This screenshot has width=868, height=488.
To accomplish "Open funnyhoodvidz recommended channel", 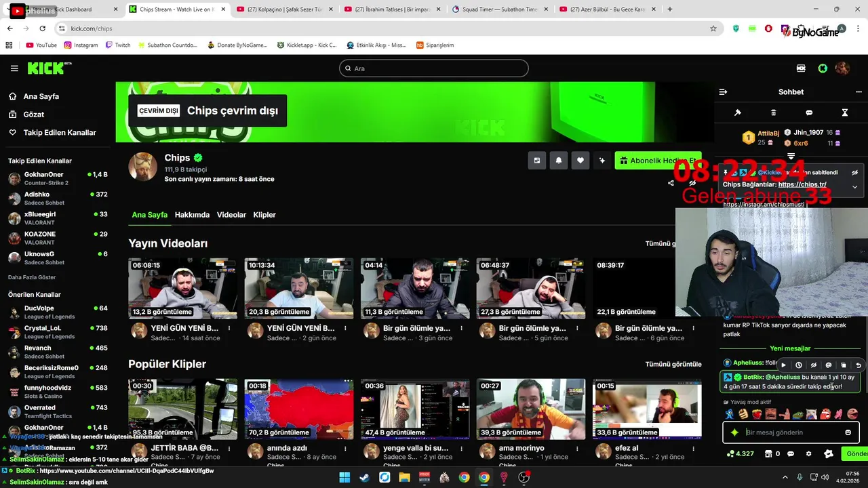I will pos(58,391).
